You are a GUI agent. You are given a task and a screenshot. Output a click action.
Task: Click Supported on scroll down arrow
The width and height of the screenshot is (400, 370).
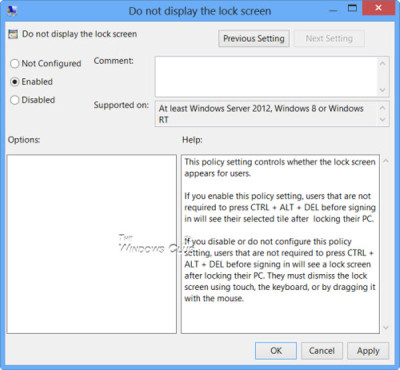point(383,119)
